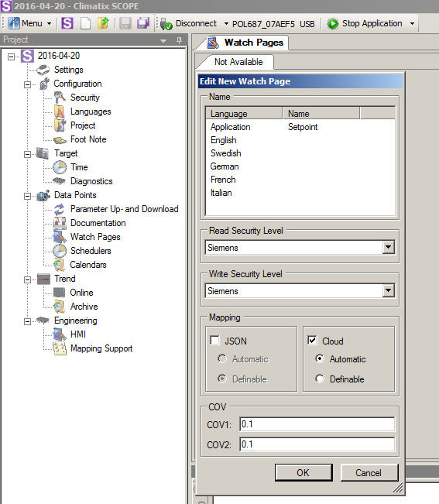Click the purple save-all disks icon
Viewport: 439px width, 504px height.
tap(143, 23)
